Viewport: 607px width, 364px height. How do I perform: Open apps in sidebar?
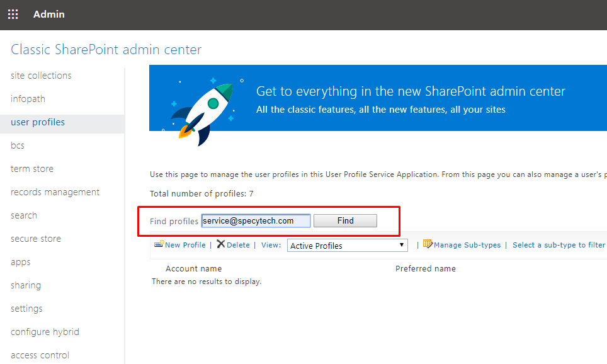[21, 262]
